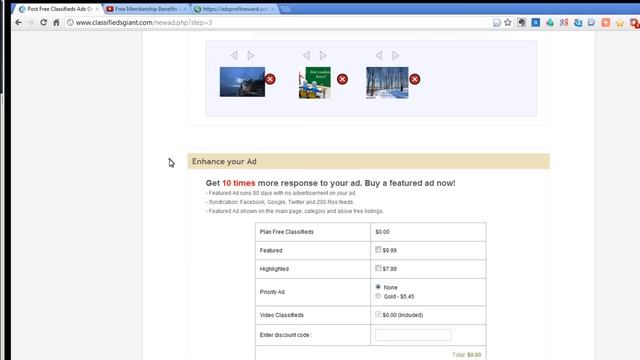Check the Featured $9.99 checkbox
Screen dimensions: 640x360
point(378,249)
